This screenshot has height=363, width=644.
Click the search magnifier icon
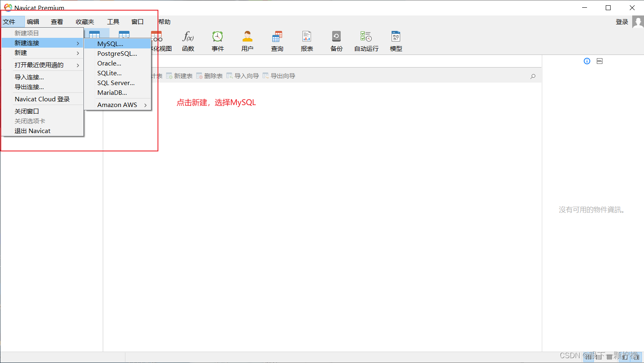(533, 76)
